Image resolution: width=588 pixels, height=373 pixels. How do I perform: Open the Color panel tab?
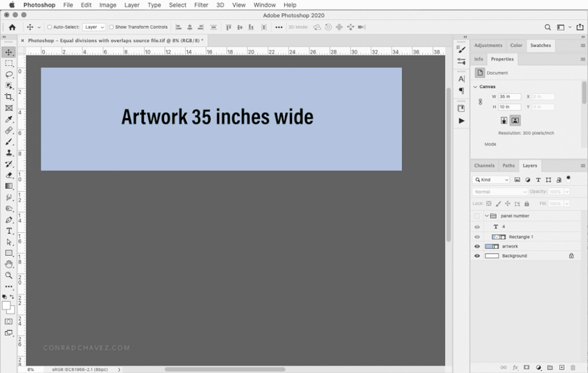516,45
